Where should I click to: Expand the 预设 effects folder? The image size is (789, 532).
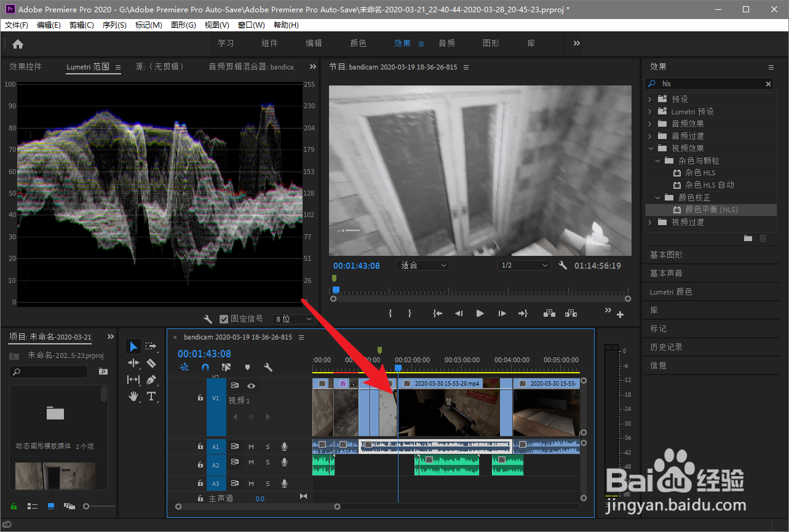650,99
